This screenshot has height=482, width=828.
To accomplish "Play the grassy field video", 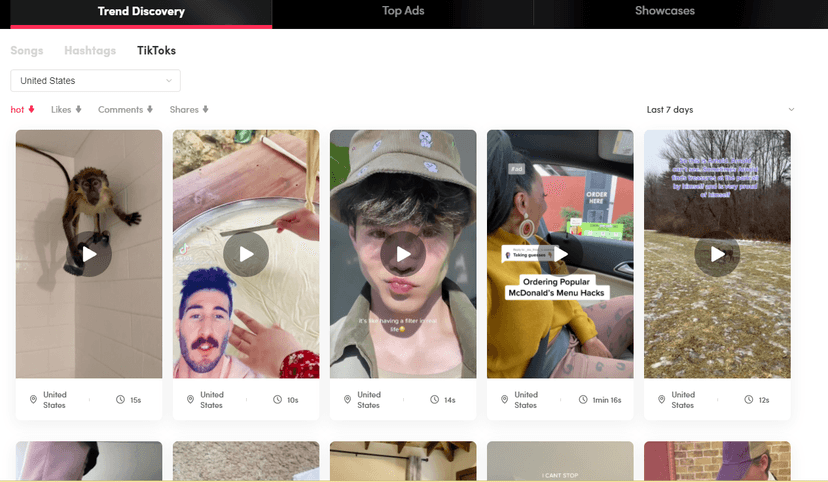I will tap(717, 254).
